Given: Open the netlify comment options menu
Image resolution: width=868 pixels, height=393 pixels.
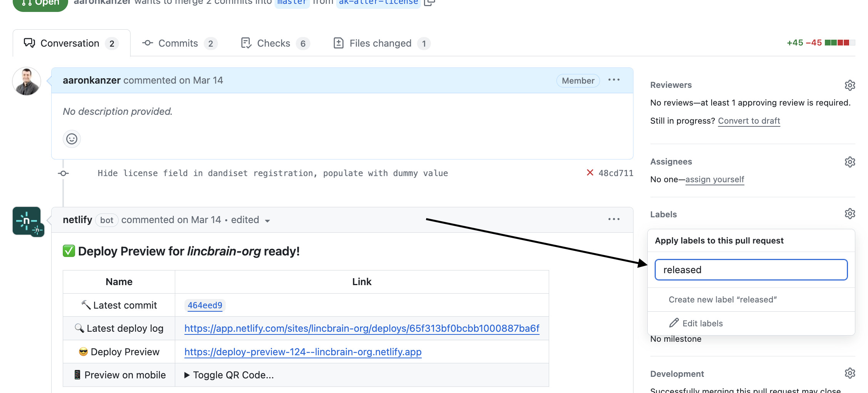Looking at the screenshot, I should click(x=613, y=219).
